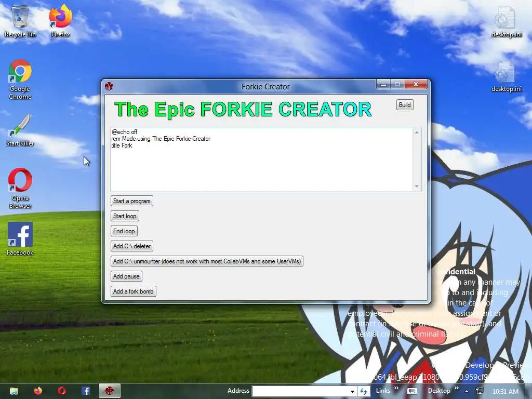
Task: Select the Recycle Bin desktop icon
Action: click(x=20, y=21)
